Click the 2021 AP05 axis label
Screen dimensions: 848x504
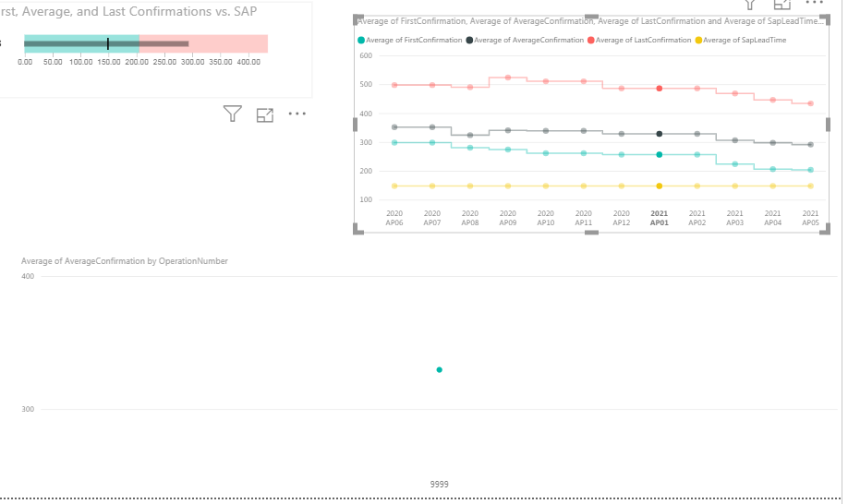[811, 218]
